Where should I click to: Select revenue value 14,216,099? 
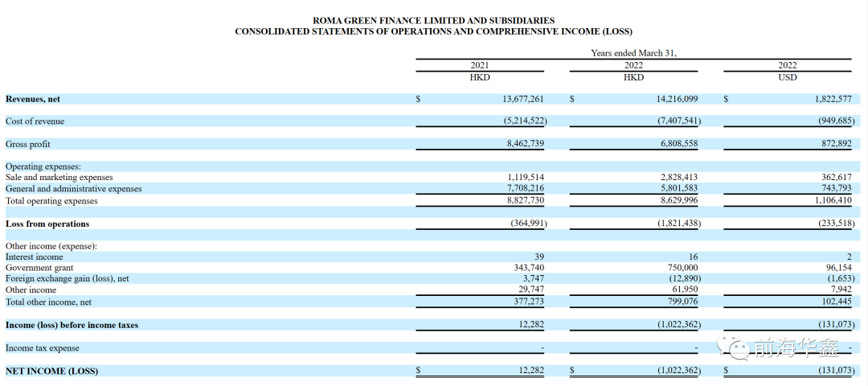[x=677, y=99]
